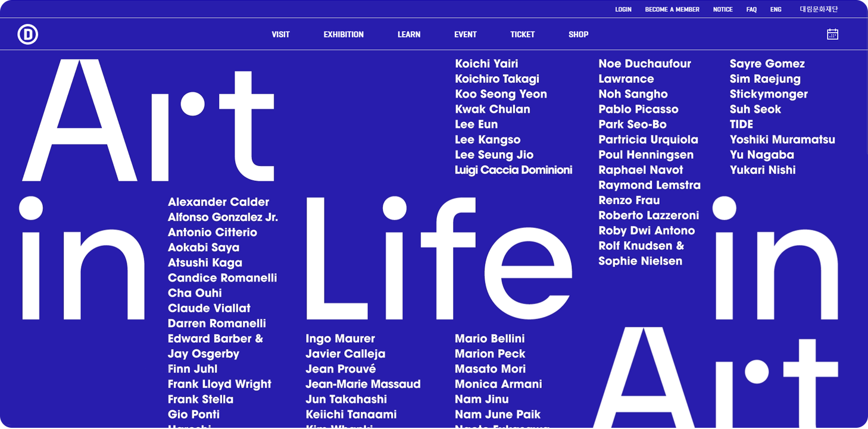The width and height of the screenshot is (868, 429).
Task: Select artist name Renzo Frau
Action: [x=629, y=201]
